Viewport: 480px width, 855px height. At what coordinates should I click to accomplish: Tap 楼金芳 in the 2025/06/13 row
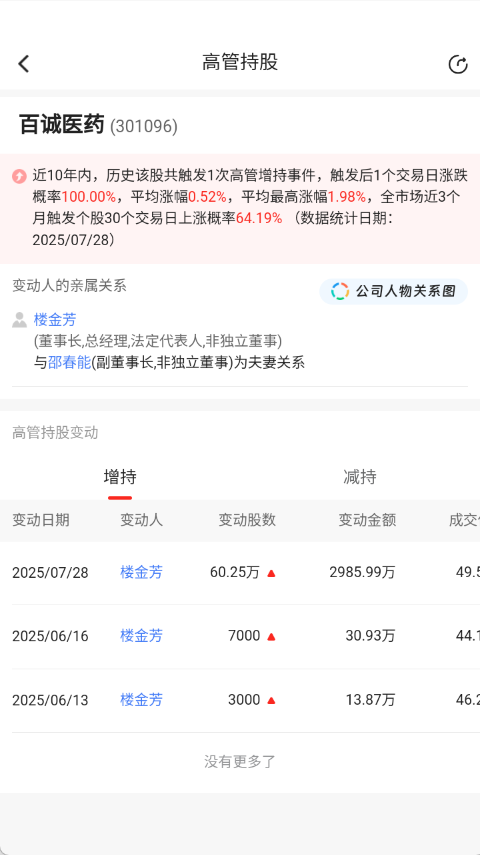point(141,700)
